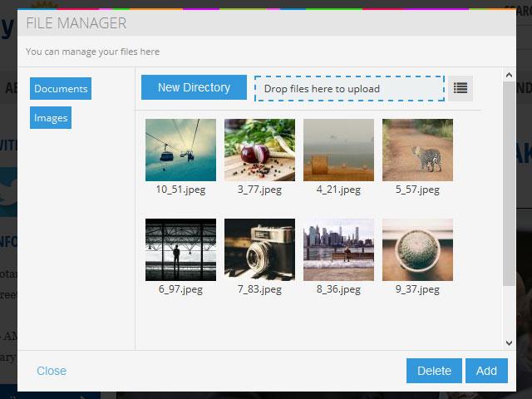Select the 7_83.jpeg camera thumbnail

pos(259,249)
